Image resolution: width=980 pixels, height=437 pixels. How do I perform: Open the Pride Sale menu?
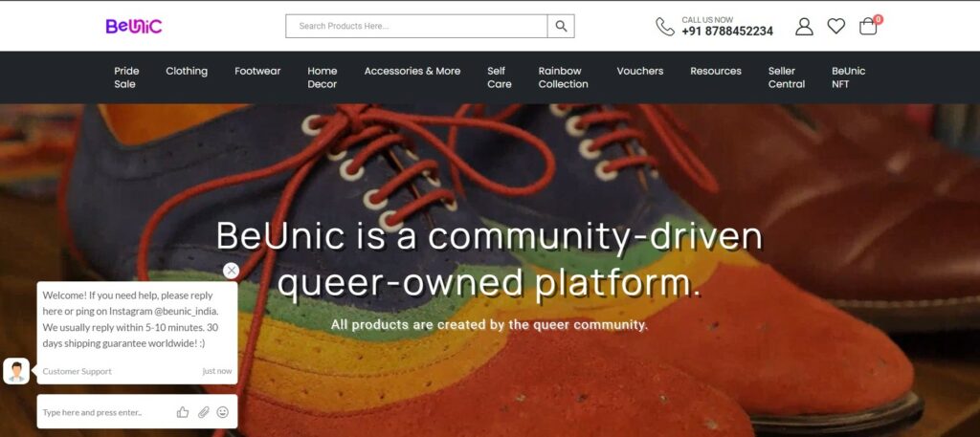126,77
